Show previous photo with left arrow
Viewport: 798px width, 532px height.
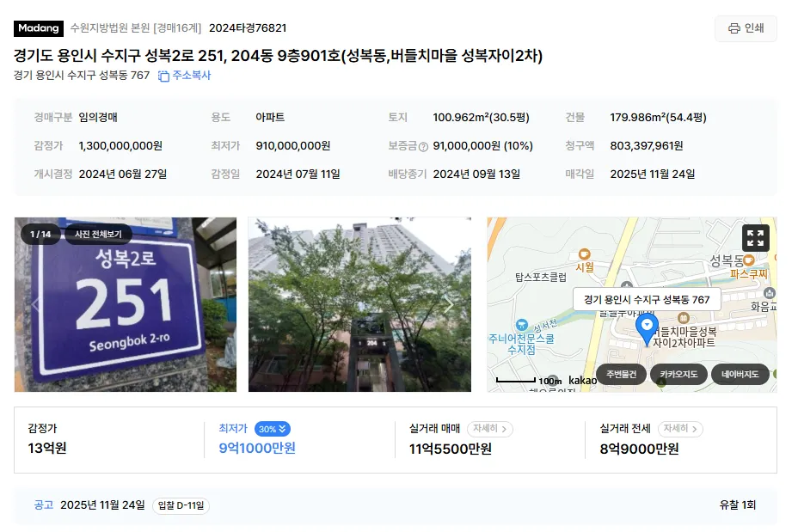click(35, 304)
